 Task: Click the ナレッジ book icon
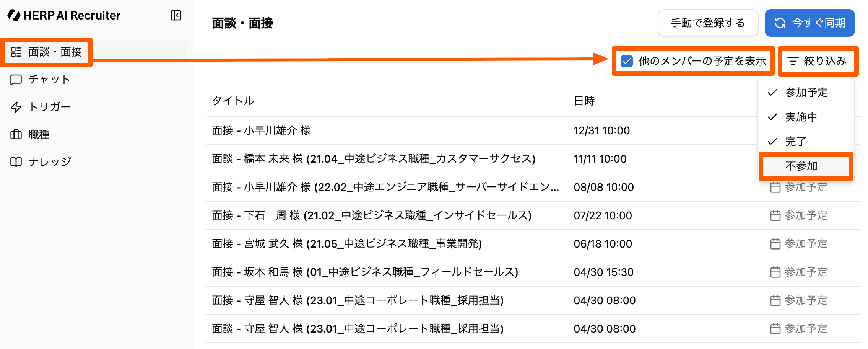[x=16, y=162]
